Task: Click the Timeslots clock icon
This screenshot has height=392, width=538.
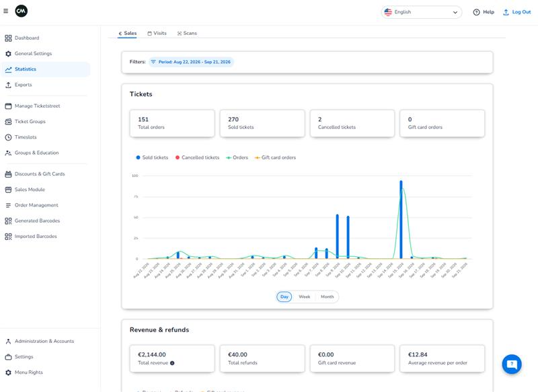Action: tap(8, 137)
